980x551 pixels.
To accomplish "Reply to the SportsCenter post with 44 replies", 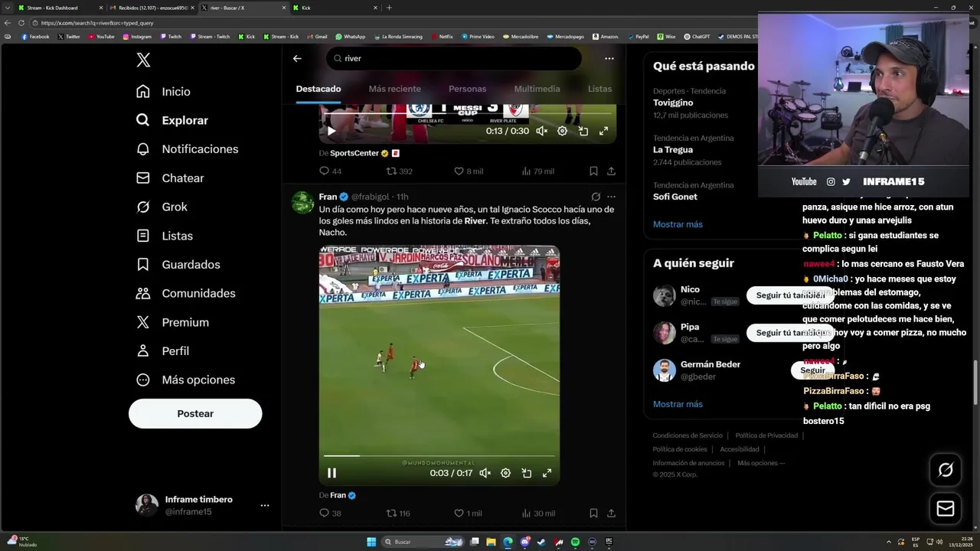I will point(331,171).
